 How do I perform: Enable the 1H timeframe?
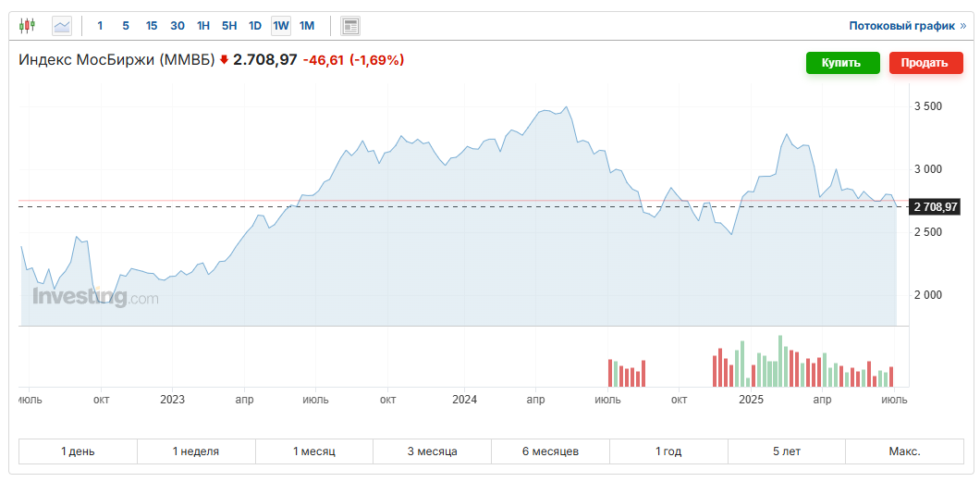[203, 26]
